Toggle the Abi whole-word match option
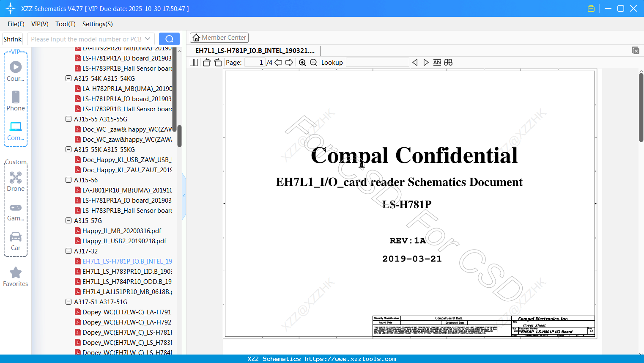This screenshot has height=363, width=644. [x=437, y=62]
